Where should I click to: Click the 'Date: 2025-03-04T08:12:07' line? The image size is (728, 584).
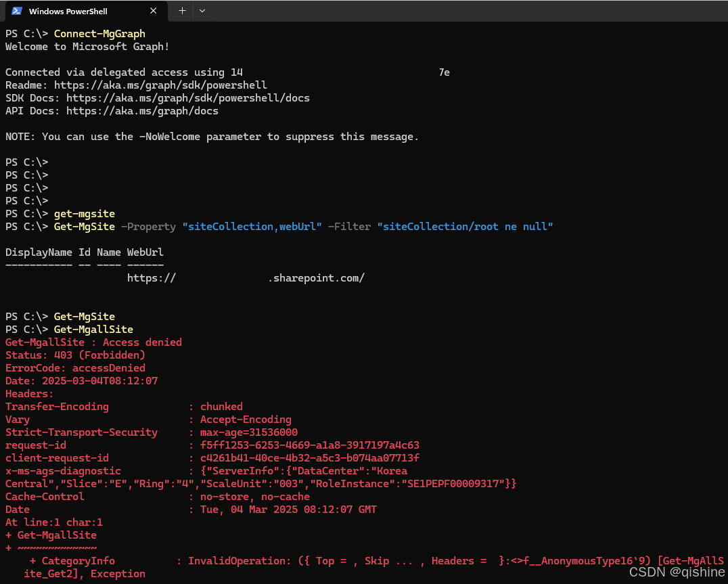[x=81, y=381]
